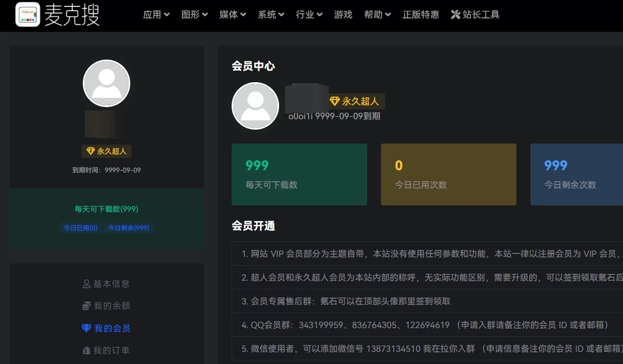This screenshot has height=364, width=623.
Task: Click the yellow 今日已用次数 card
Action: click(x=449, y=174)
